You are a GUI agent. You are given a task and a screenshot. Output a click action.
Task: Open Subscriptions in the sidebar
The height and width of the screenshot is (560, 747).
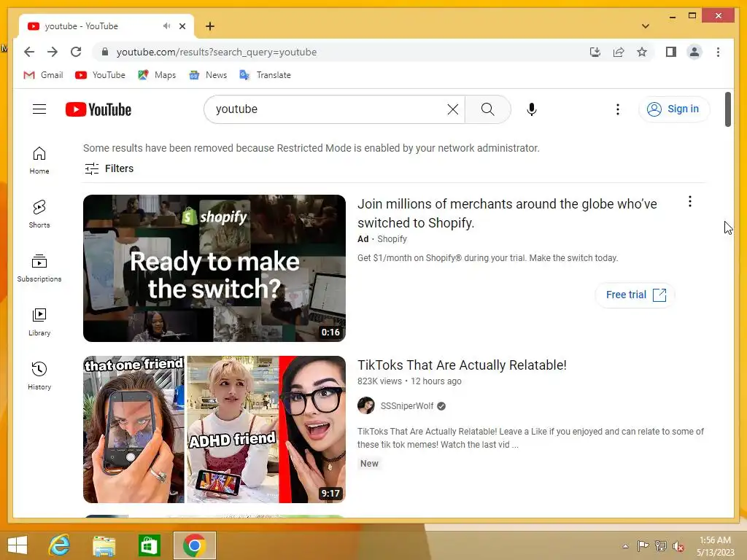[x=39, y=268]
